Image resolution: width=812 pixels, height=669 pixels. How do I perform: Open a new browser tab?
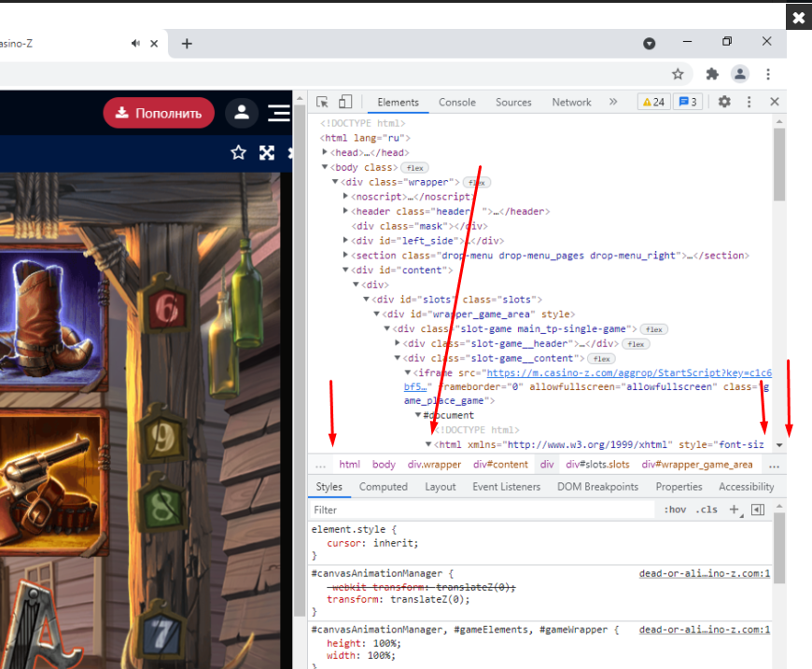click(x=187, y=43)
